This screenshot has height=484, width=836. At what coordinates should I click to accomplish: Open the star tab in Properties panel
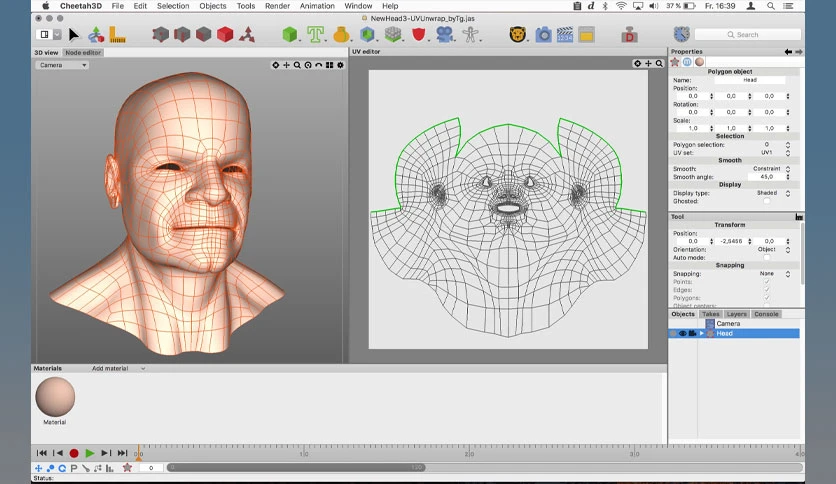pos(675,62)
